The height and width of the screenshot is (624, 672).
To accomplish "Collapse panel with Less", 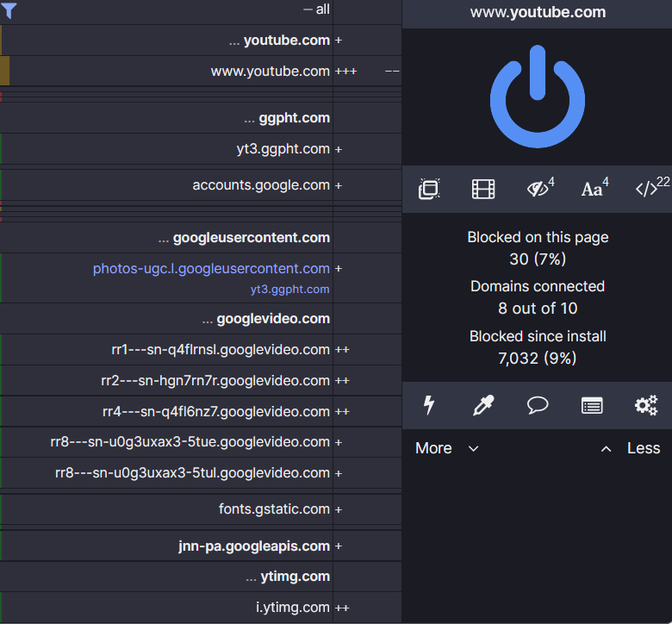I will pyautogui.click(x=630, y=448).
